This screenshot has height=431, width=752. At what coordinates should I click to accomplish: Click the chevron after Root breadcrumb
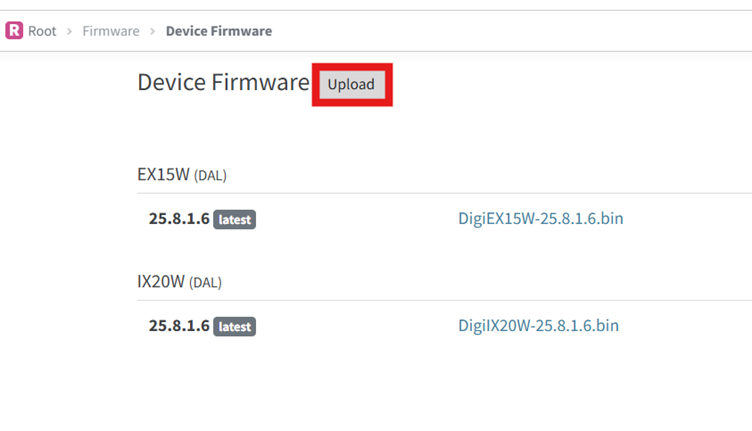tap(69, 31)
